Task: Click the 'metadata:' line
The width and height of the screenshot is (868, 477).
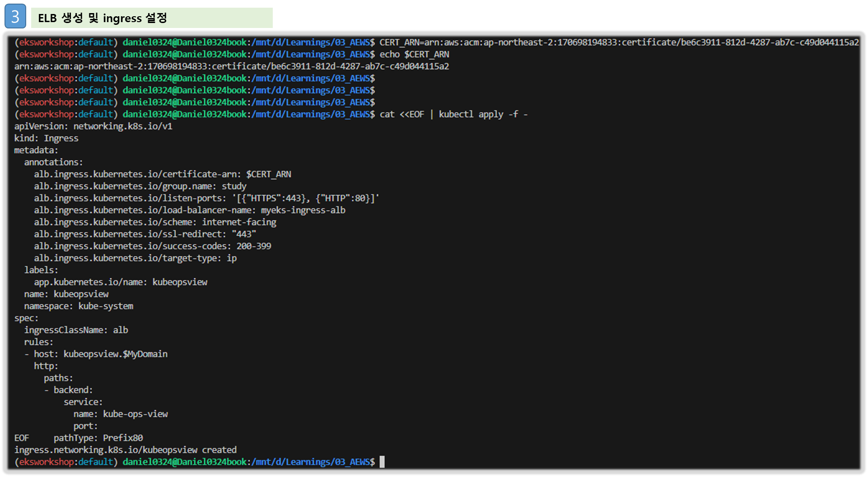Action: pos(36,150)
